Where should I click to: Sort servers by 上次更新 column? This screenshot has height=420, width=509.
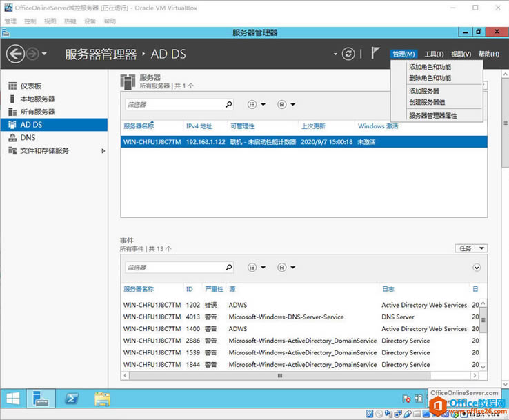pyautogui.click(x=313, y=126)
